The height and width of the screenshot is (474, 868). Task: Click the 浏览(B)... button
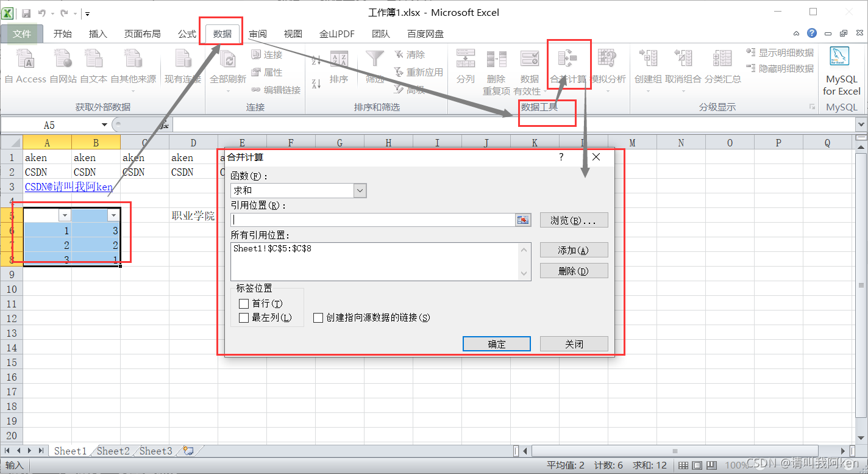pos(574,220)
